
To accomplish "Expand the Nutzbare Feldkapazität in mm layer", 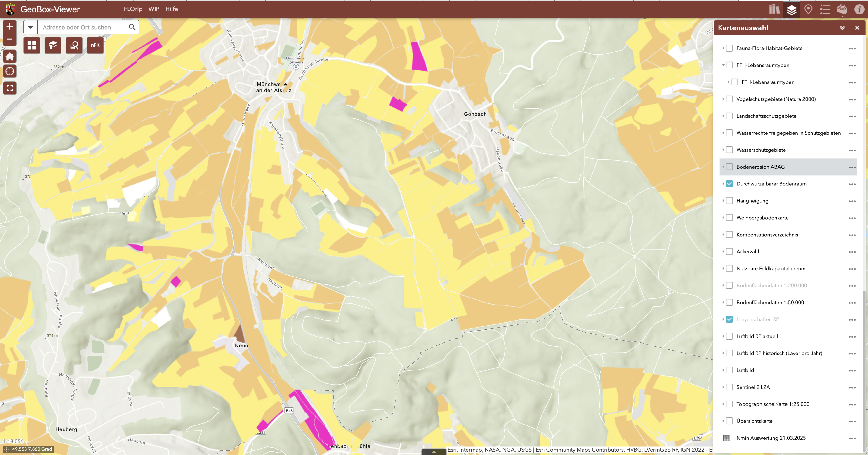I will pos(723,268).
